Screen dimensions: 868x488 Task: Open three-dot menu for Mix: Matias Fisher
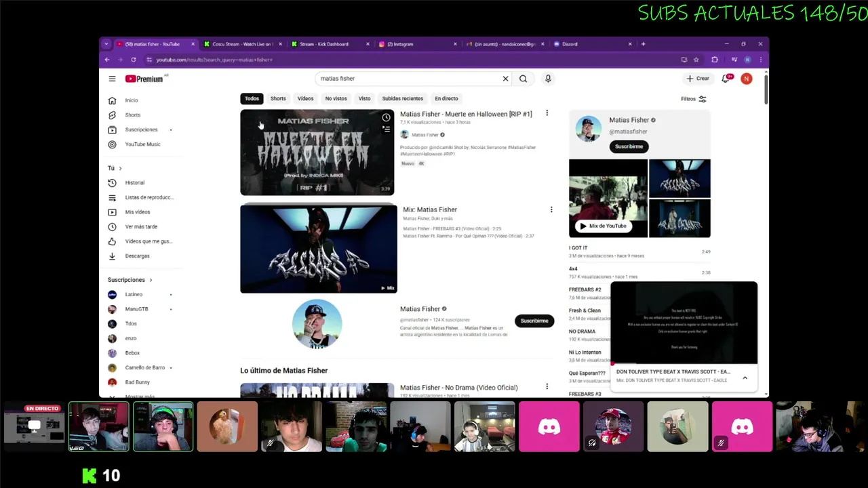[551, 209]
